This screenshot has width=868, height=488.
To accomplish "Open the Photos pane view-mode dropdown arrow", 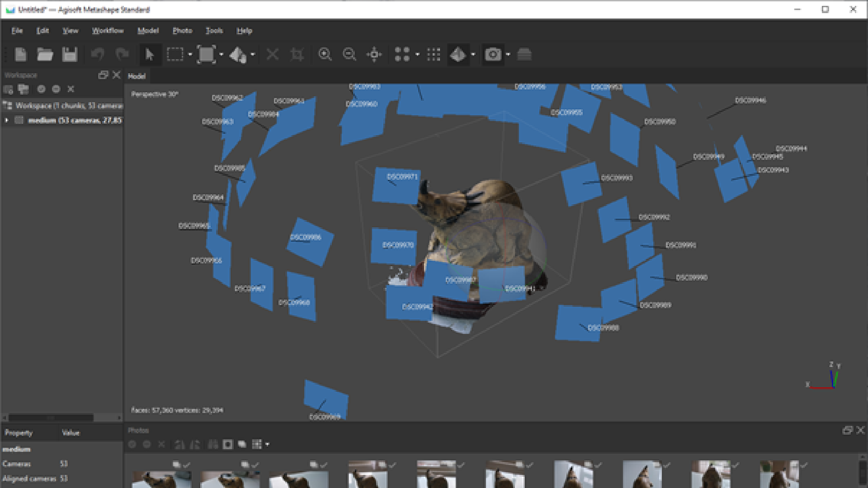I will [x=267, y=445].
